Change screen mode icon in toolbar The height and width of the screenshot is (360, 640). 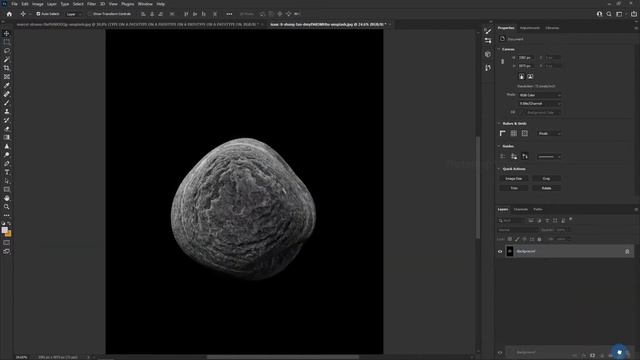[7, 251]
